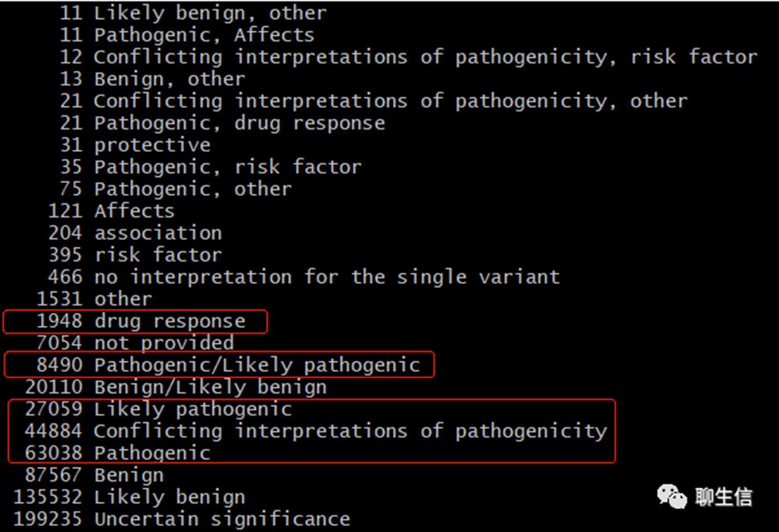Screen dimensions: 779x532
Task: Click the WeChat logo icon in the watermark
Action: click(672, 496)
